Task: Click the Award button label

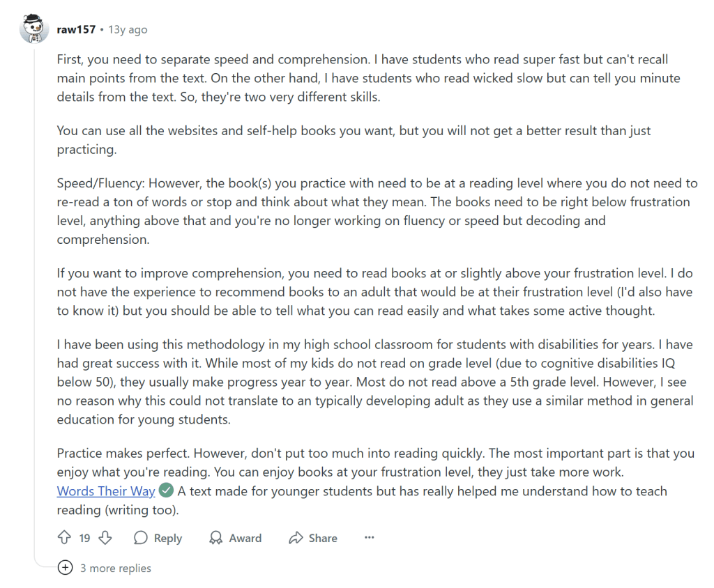Action: pyautogui.click(x=245, y=538)
